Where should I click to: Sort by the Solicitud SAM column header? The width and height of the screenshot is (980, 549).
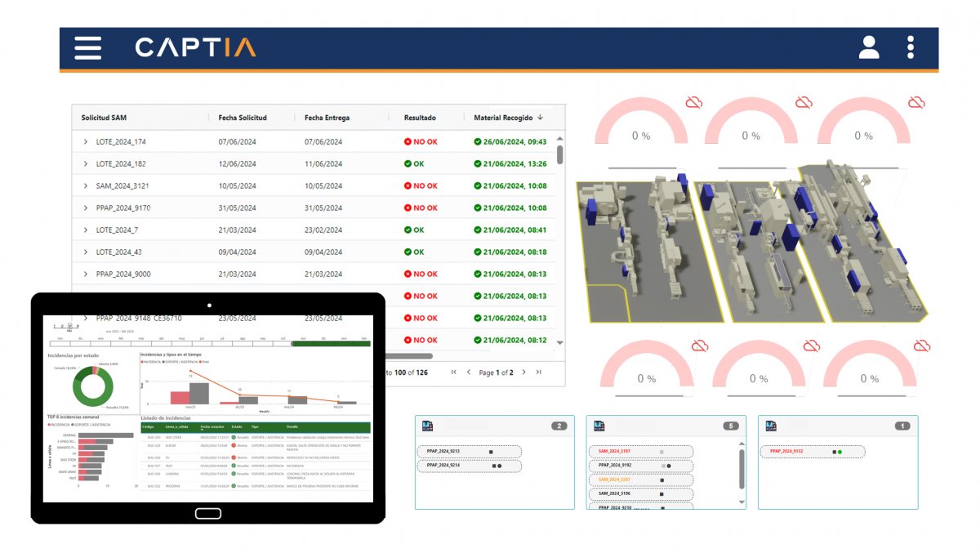coord(104,118)
